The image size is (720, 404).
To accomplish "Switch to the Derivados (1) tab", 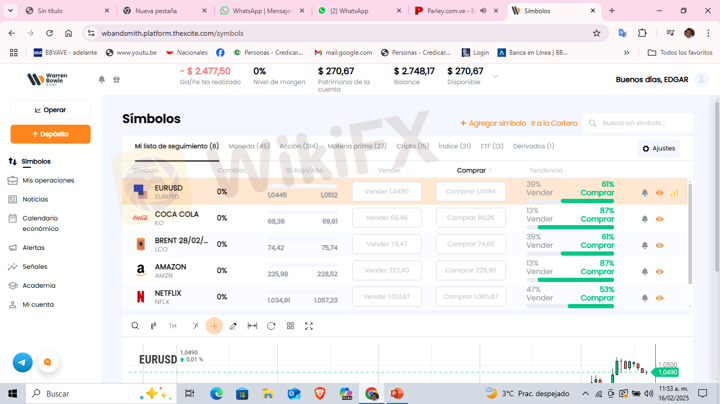I will [534, 146].
